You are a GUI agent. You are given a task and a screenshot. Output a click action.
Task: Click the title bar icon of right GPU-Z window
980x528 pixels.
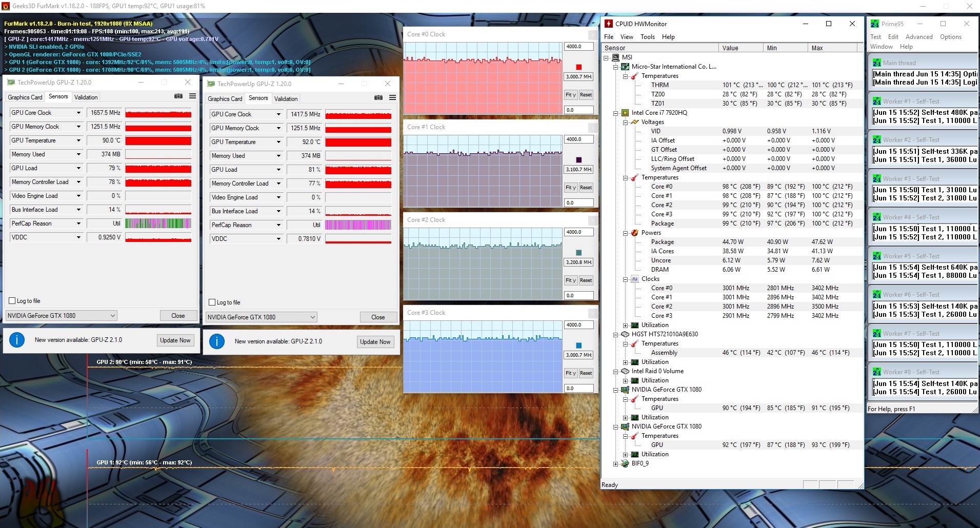211,84
